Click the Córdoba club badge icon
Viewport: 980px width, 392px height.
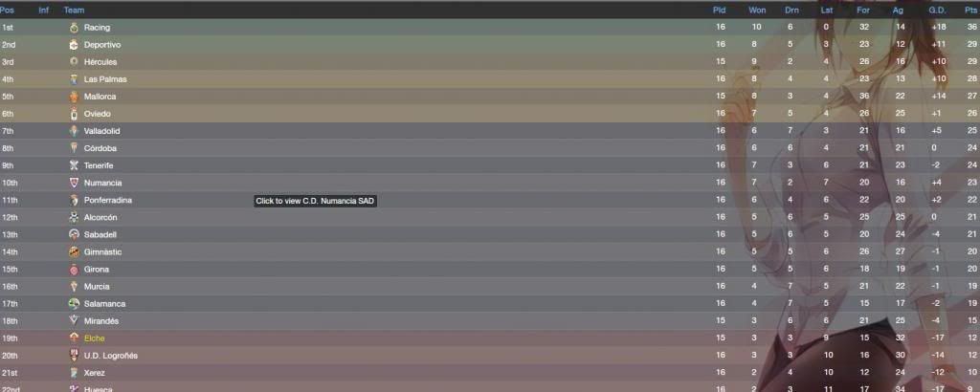[74, 148]
